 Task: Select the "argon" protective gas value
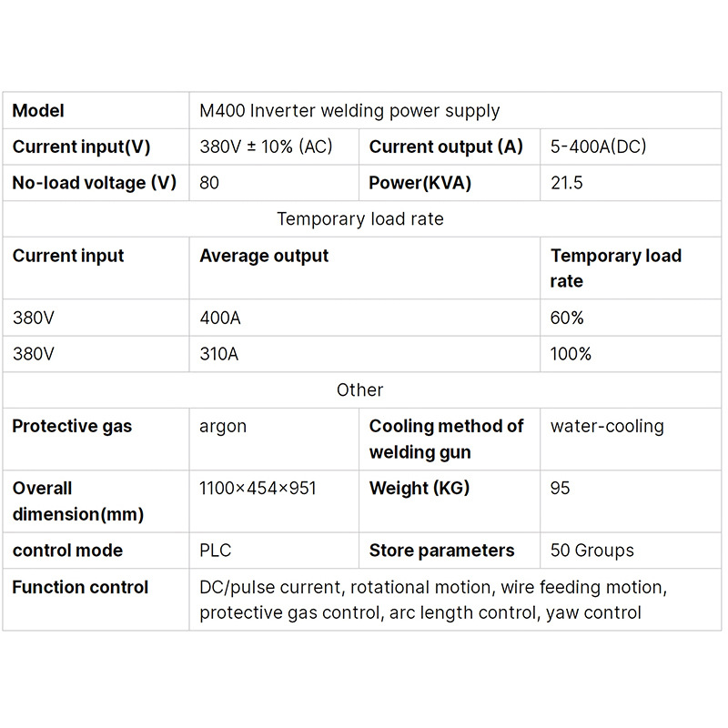point(223,426)
